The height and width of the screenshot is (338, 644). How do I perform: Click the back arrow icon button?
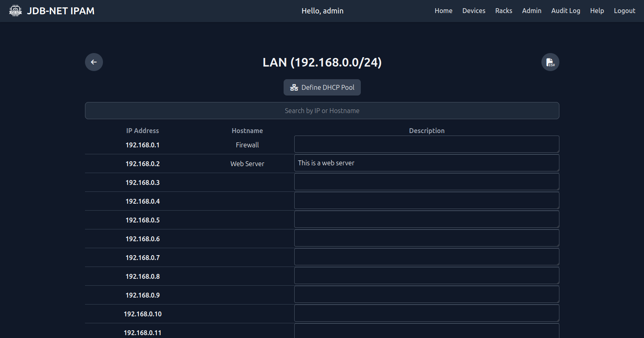94,62
